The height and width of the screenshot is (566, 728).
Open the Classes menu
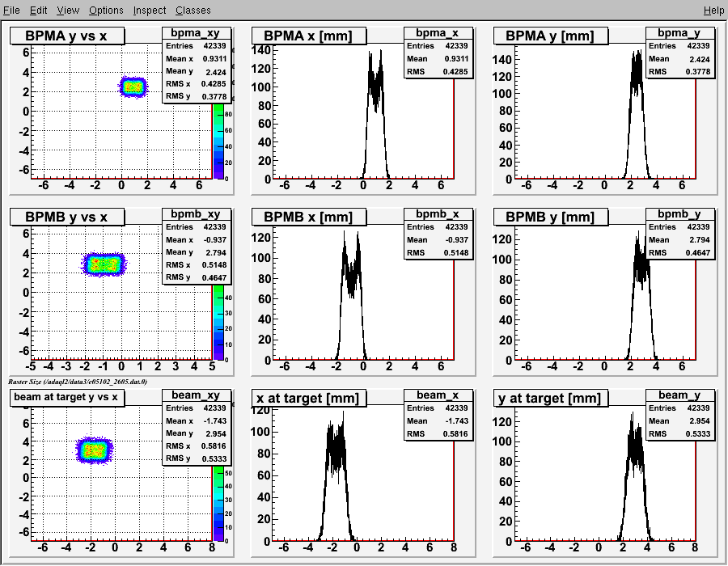[193, 10]
